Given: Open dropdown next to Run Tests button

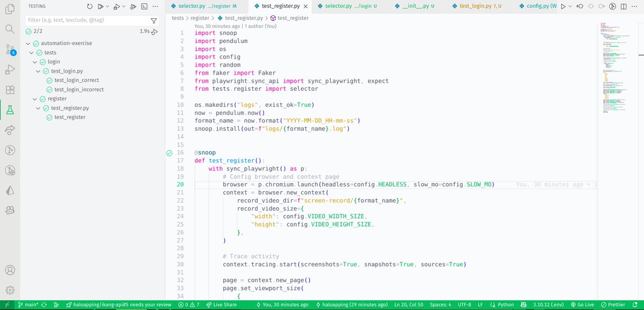Looking at the screenshot, I should [x=108, y=6].
